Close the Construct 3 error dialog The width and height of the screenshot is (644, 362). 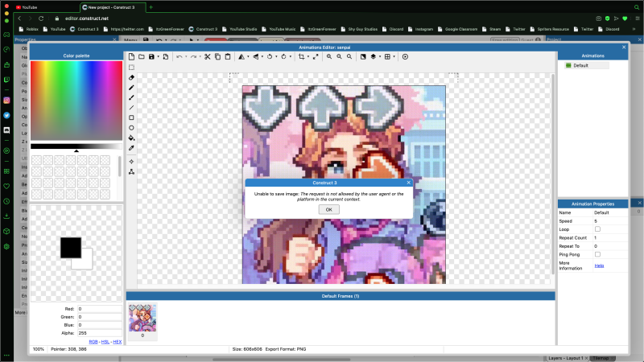point(409,183)
